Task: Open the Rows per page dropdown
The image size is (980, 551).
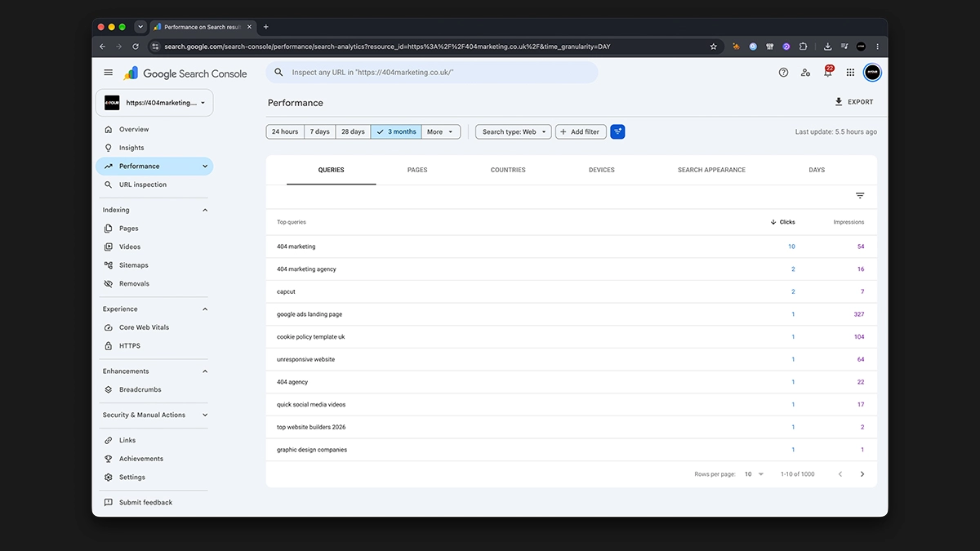Action: [754, 474]
